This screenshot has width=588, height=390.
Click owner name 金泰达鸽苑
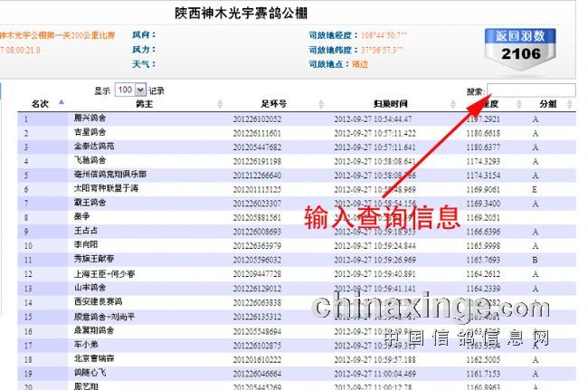click(x=93, y=146)
